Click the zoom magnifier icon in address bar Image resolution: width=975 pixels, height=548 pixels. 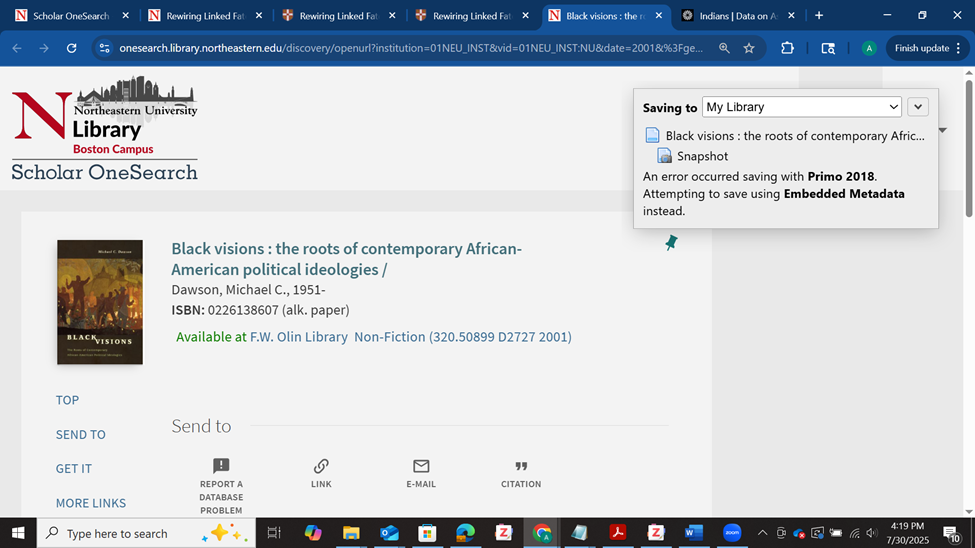coord(724,48)
